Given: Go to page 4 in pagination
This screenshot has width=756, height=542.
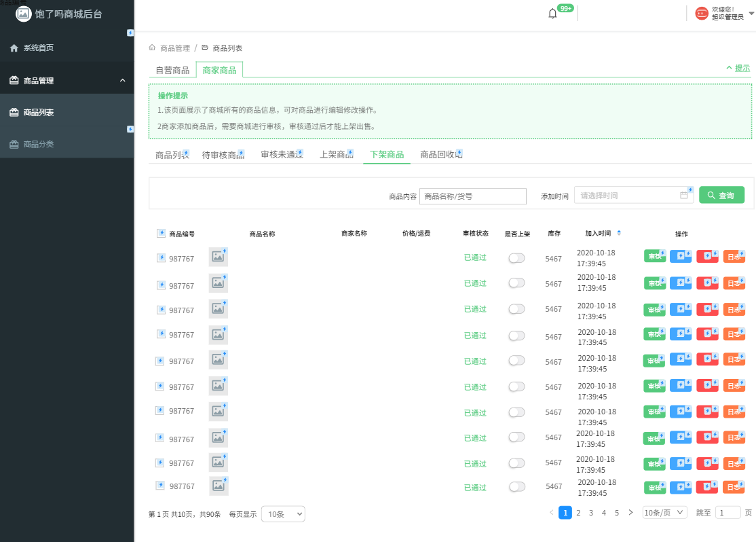Looking at the screenshot, I should click(603, 513).
